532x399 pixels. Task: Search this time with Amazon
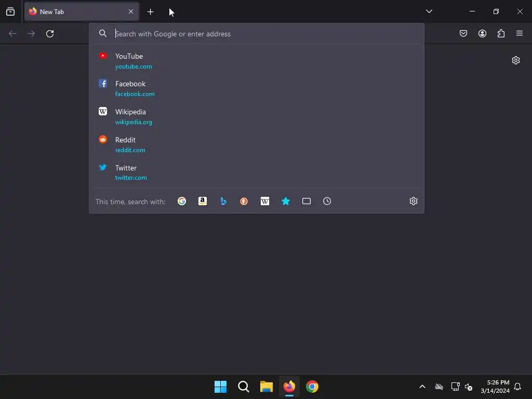203,201
